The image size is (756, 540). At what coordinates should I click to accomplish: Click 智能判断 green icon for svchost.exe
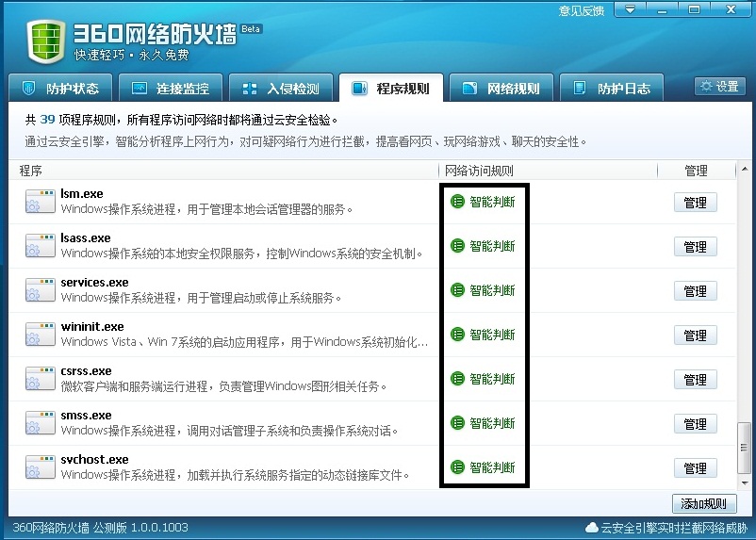click(x=457, y=467)
